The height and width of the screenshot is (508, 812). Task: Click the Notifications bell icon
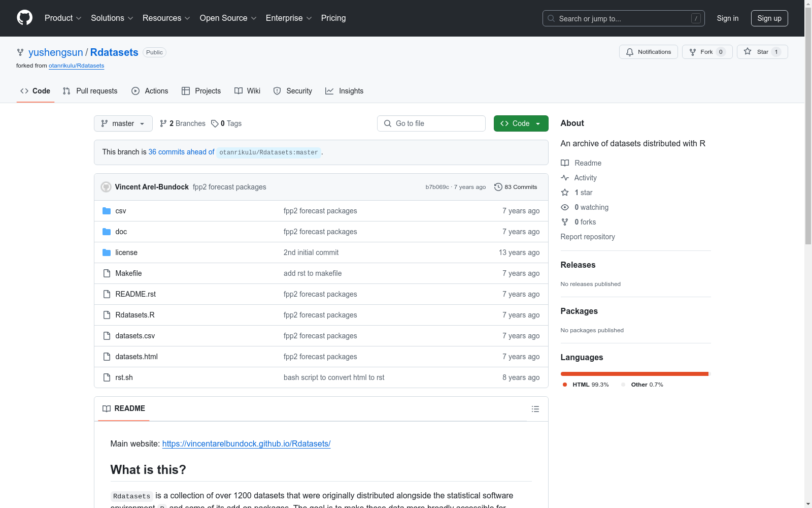tap(630, 52)
